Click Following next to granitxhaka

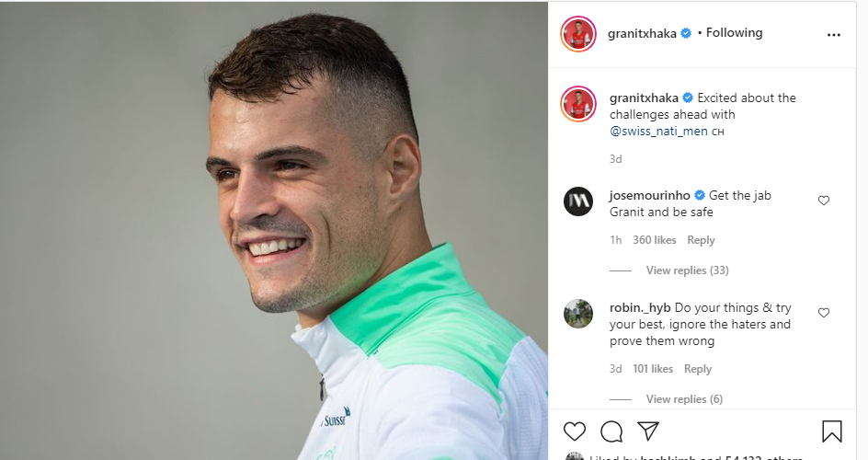[734, 32]
